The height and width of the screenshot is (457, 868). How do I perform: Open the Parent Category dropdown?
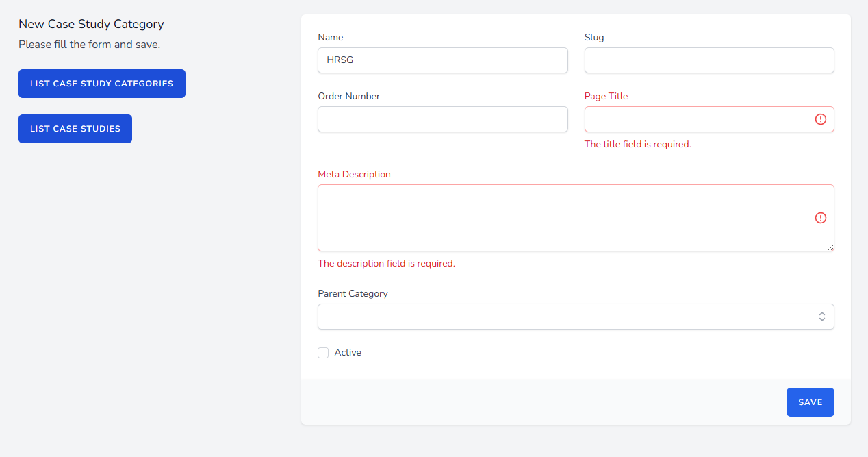pyautogui.click(x=576, y=317)
